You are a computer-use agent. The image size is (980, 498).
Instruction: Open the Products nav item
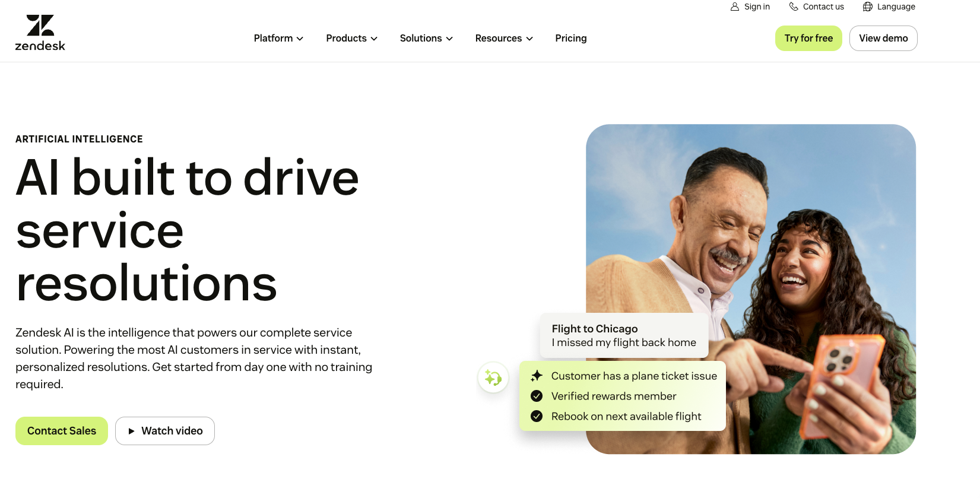pos(351,38)
